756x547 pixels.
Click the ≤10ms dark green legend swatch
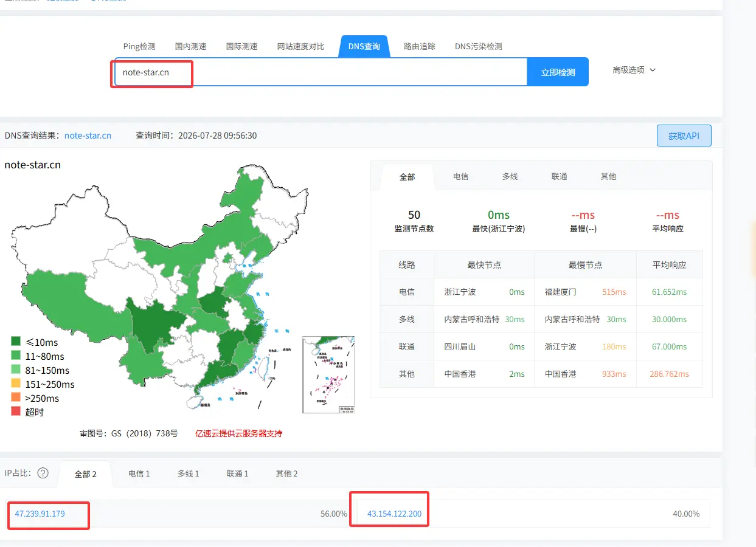click(15, 342)
